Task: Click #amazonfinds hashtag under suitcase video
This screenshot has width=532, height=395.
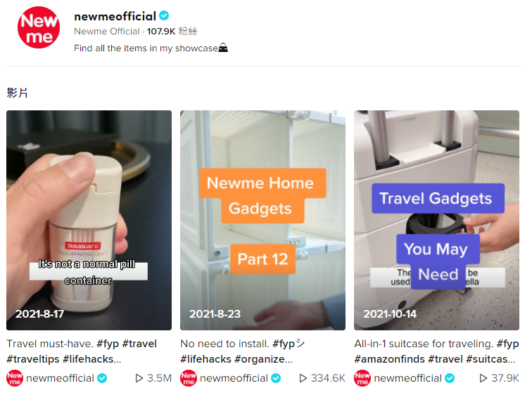Action: (390, 359)
